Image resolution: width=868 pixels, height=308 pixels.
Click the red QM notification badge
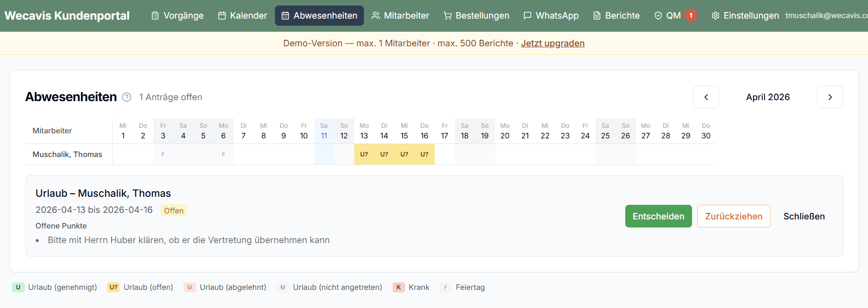pos(691,16)
